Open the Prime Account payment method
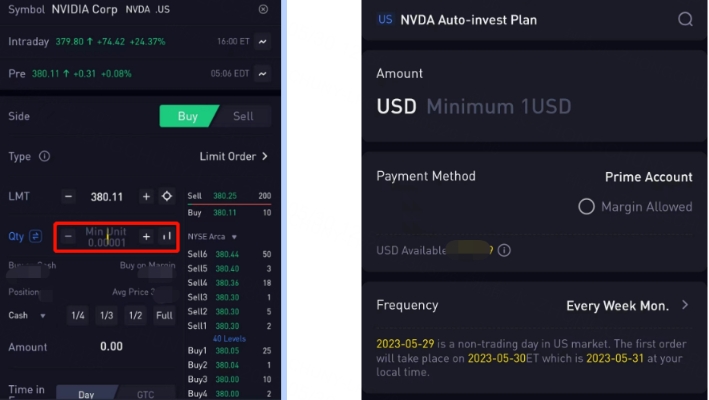 point(648,177)
